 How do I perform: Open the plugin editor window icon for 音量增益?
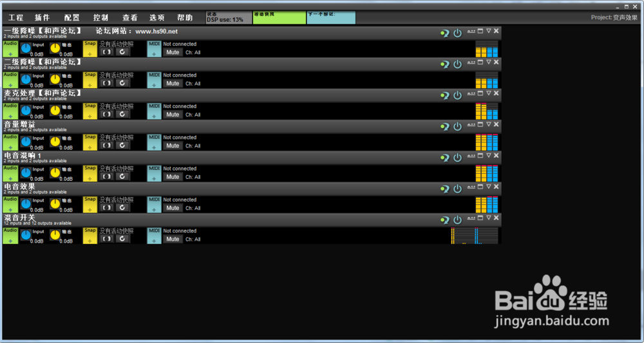point(480,124)
